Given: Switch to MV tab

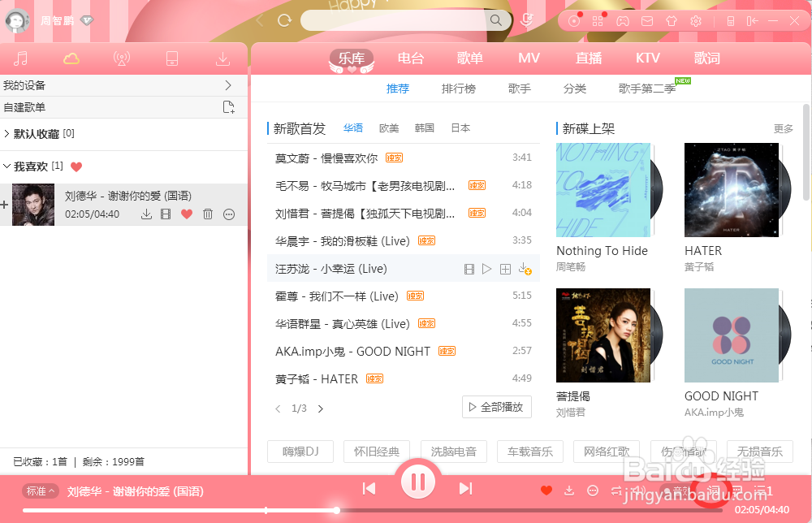Looking at the screenshot, I should coord(529,58).
